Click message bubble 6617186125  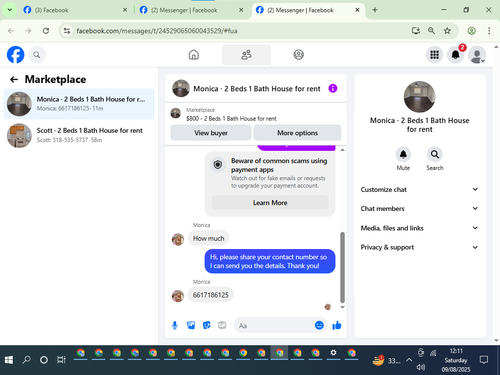coord(211,295)
